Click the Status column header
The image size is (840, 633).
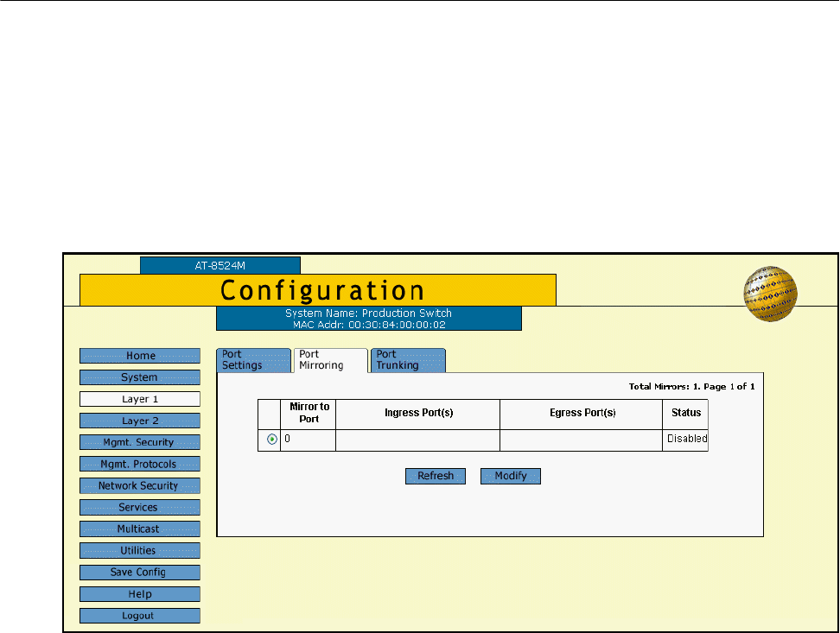[686, 413]
